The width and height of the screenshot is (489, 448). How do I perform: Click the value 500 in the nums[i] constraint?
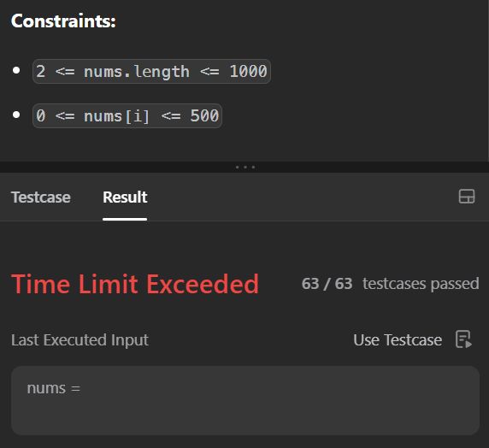[x=204, y=115]
